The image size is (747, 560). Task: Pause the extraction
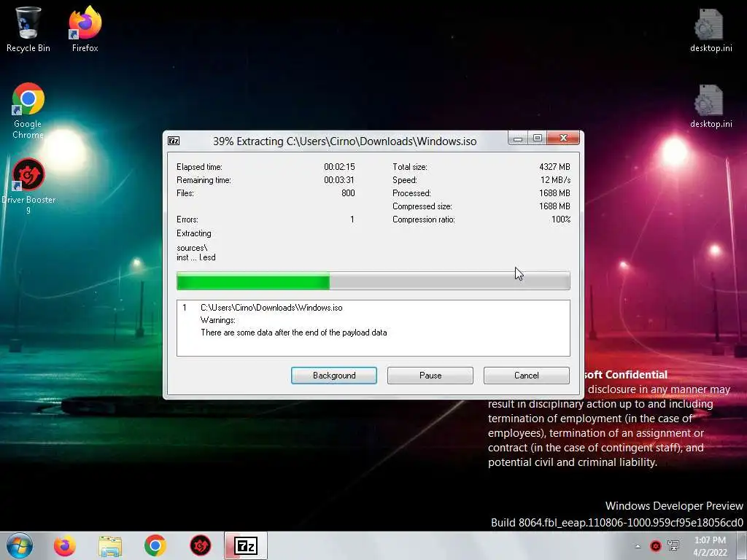tap(430, 376)
